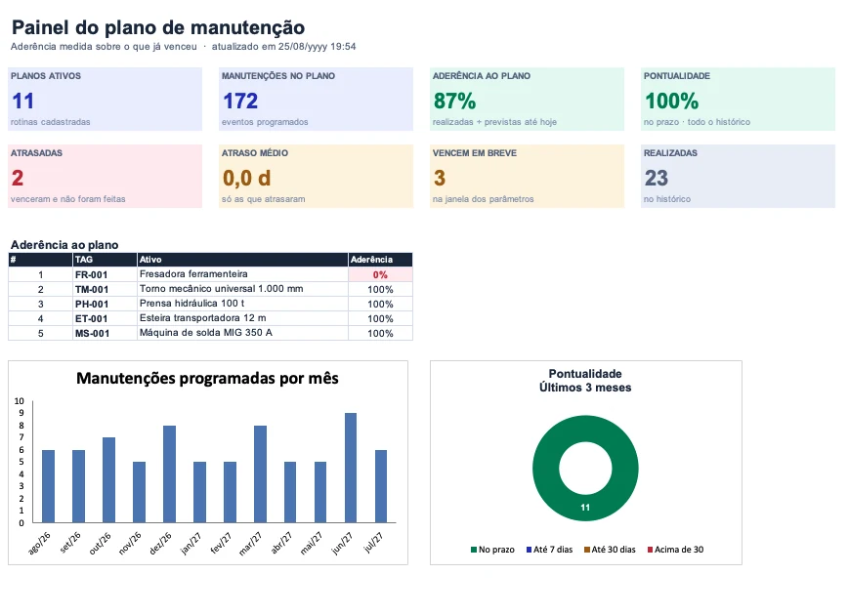Click the 'Pontualidade Últimos 3 meses' chart title
Image resolution: width=849 pixels, height=616 pixels.
click(x=585, y=381)
